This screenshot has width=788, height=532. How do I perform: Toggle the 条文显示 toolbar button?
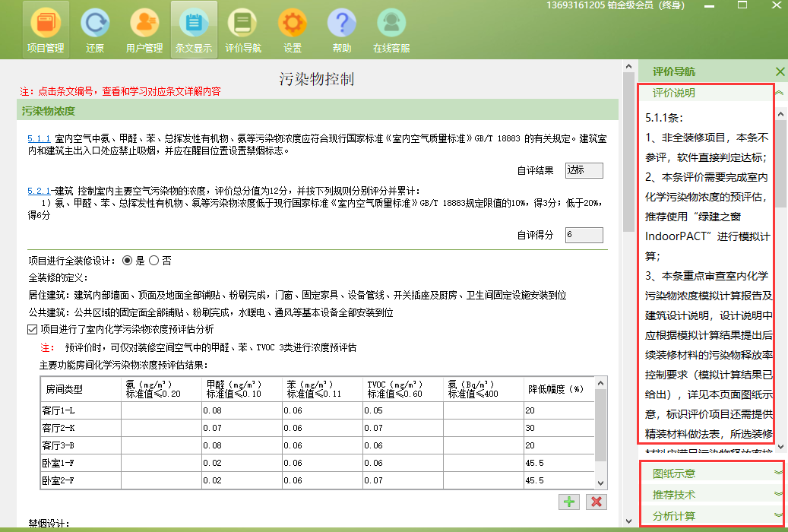[194, 30]
